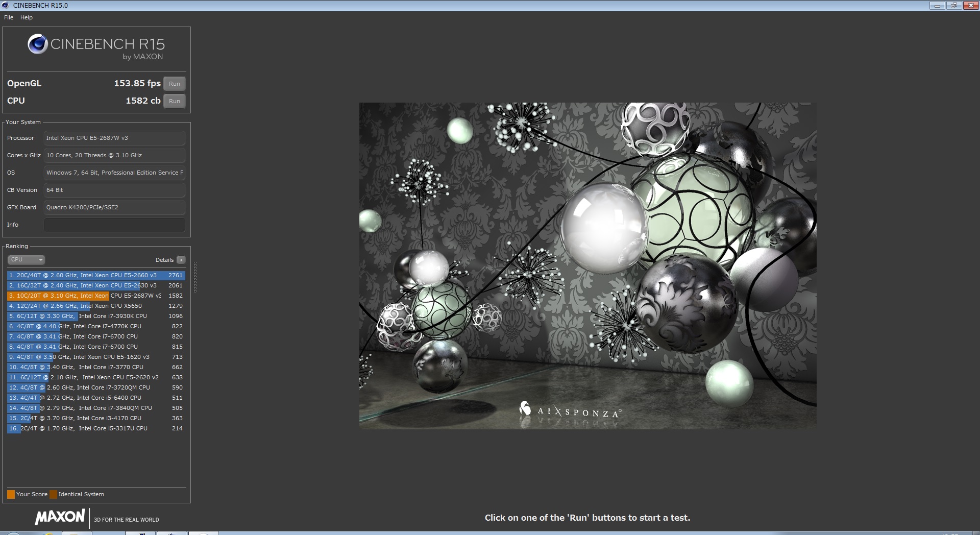Select the Core i7-4770K ranking row
The height and width of the screenshot is (535, 980).
(x=95, y=326)
